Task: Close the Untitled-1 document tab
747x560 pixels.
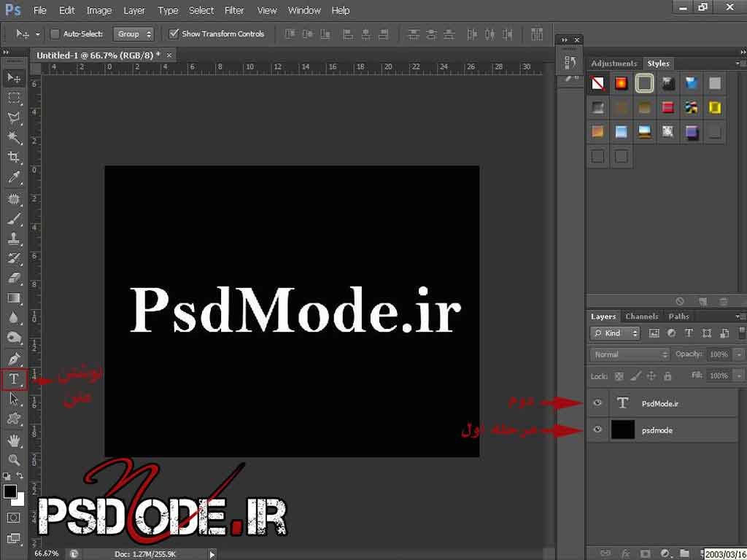Action: [x=169, y=55]
